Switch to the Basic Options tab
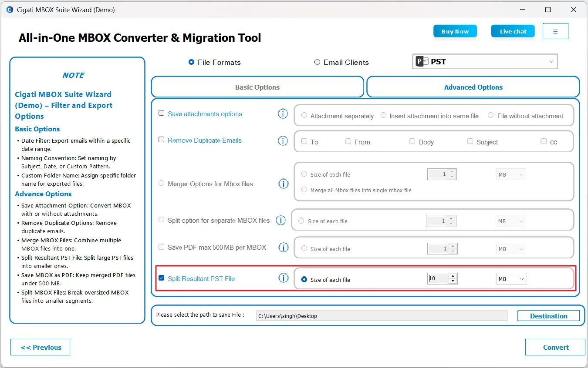Image resolution: width=588 pixels, height=368 pixels. tap(257, 87)
